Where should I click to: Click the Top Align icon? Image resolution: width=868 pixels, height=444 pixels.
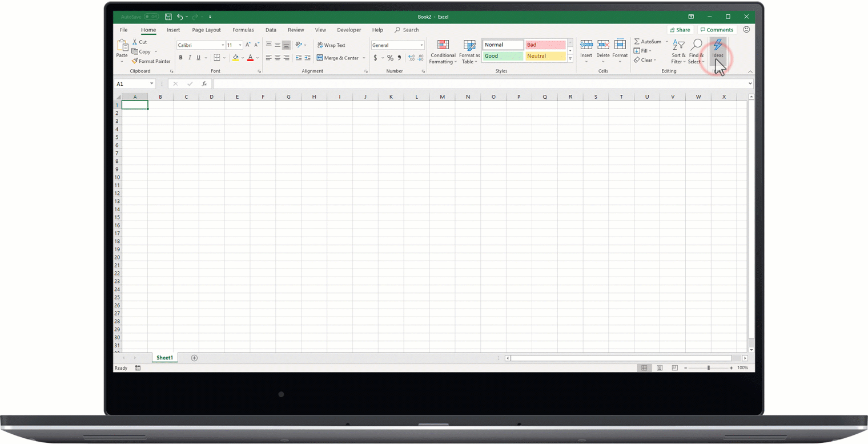point(268,45)
